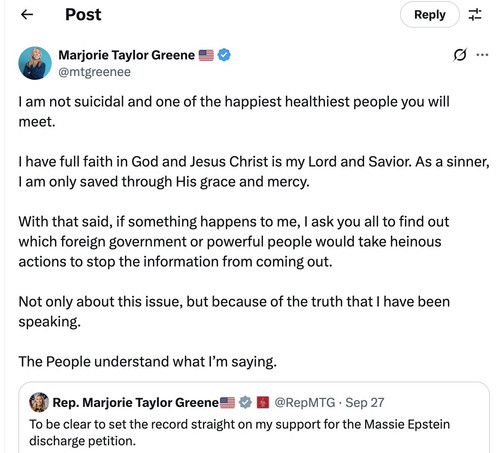Click the Marjorie Taylor Greene display name

[x=127, y=55]
